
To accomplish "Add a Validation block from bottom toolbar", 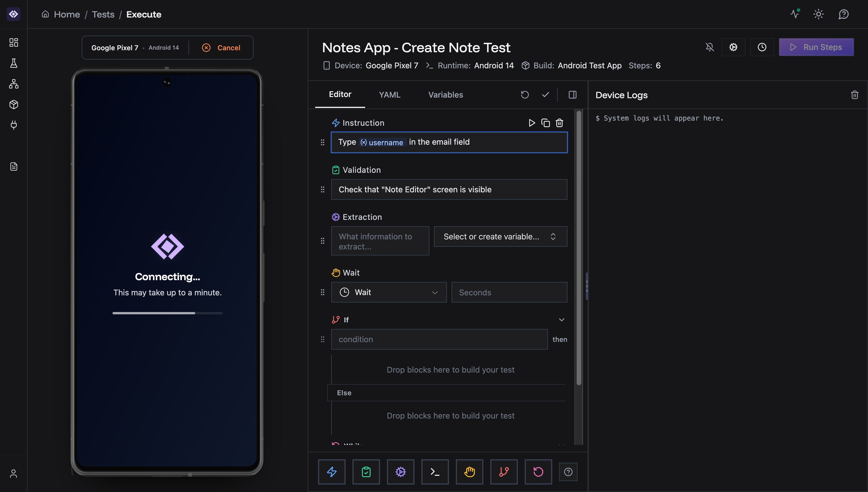I will 366,471.
